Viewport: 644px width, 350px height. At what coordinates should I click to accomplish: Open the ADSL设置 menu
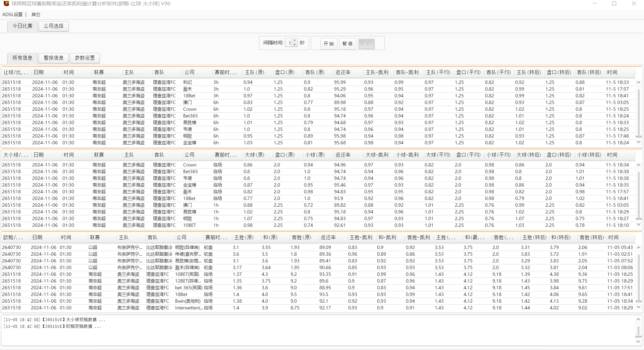[x=12, y=14]
